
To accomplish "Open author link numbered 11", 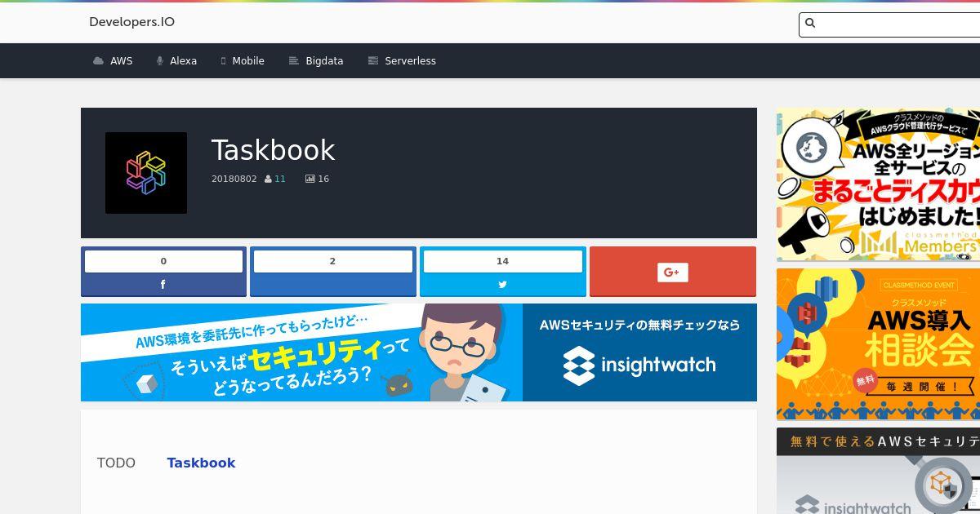I will 280,179.
